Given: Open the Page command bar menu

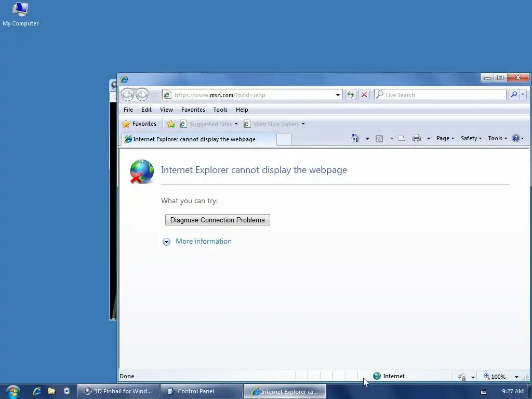Looking at the screenshot, I should [445, 138].
